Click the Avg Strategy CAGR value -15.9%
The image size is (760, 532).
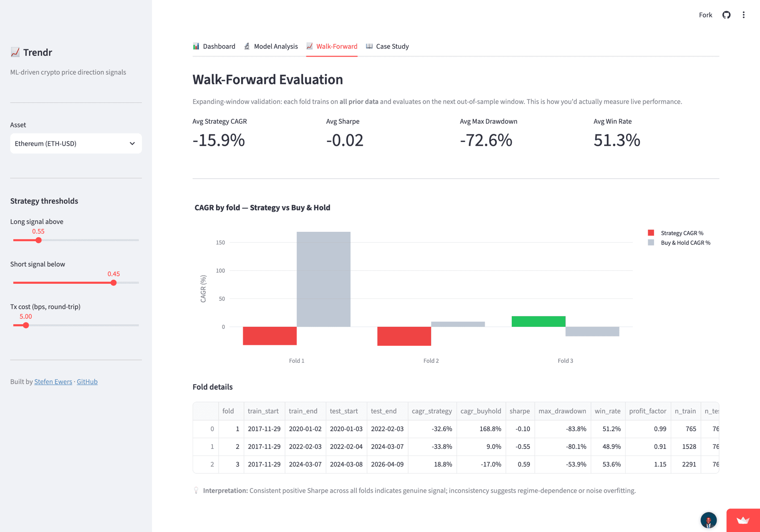pos(219,140)
